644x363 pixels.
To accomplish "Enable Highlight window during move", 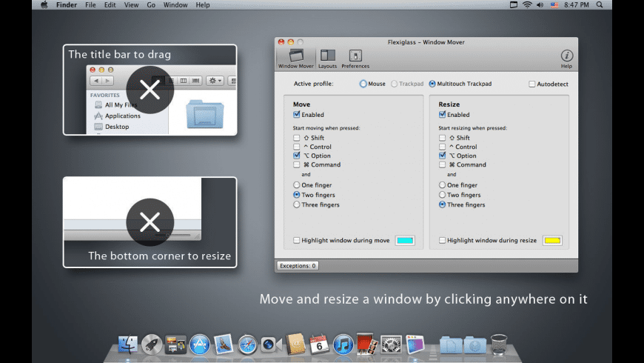I will tap(297, 241).
